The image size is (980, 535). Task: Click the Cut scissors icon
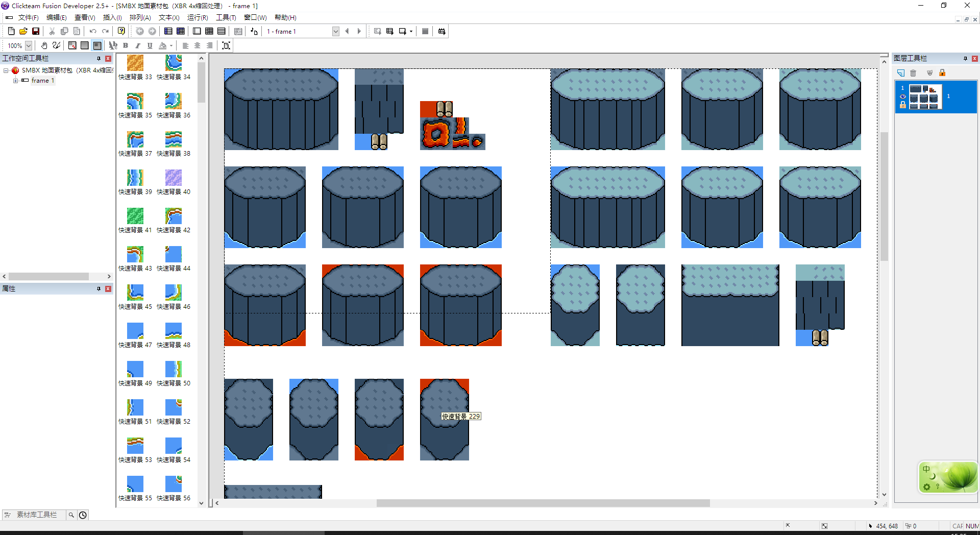tap(52, 31)
